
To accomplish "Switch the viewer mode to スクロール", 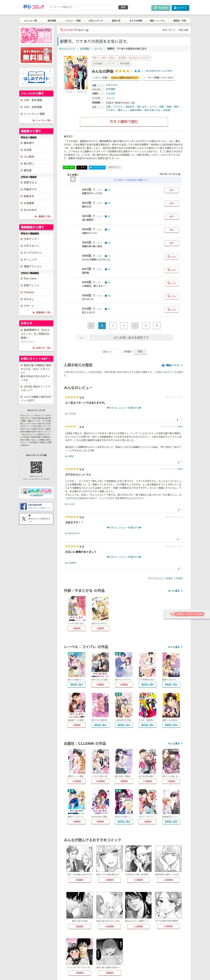I will (82, 92).
